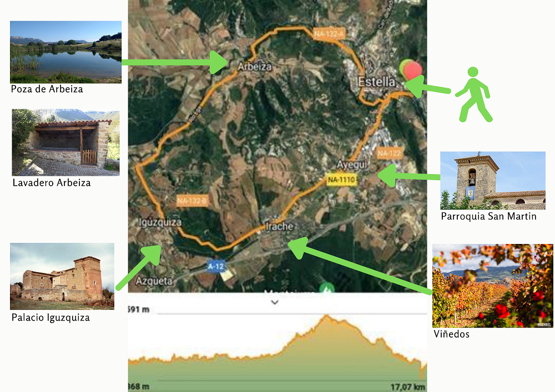The height and width of the screenshot is (392, 555).
Task: Click the 17,07 km distance label
Action: 408,386
